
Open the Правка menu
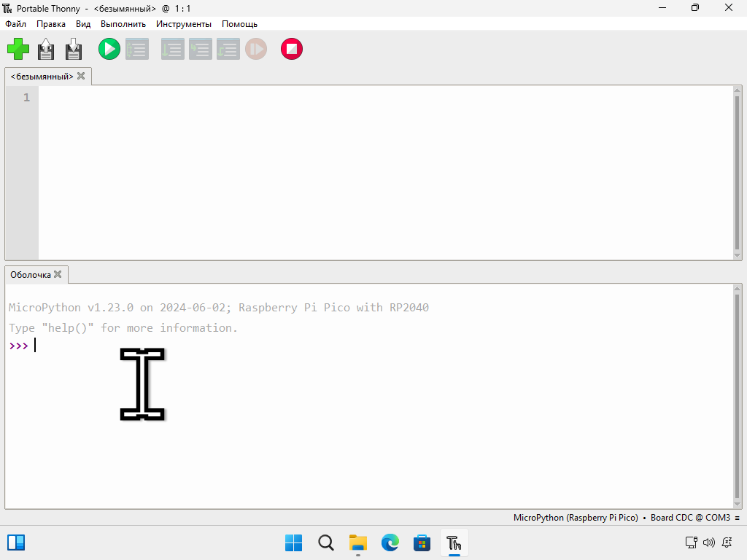(x=51, y=24)
